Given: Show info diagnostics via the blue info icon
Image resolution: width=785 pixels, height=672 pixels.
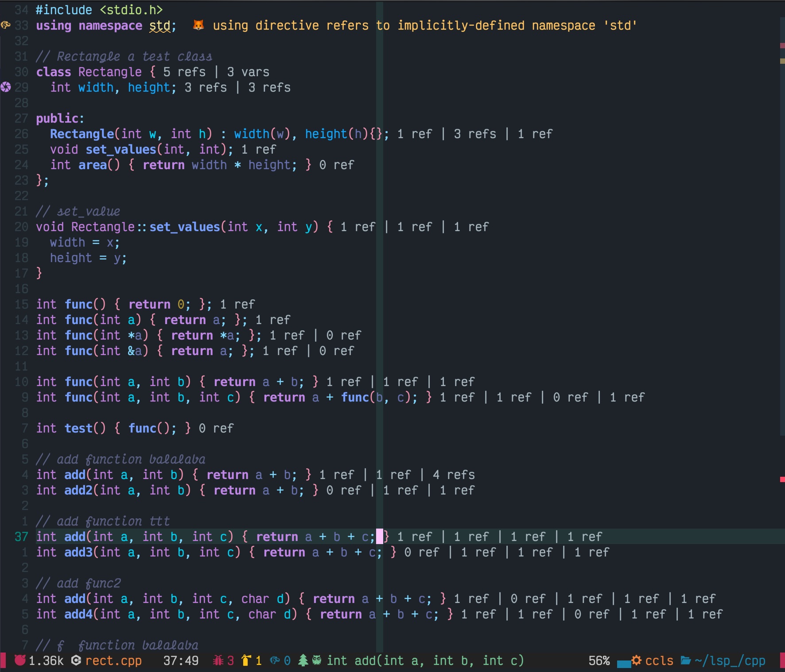Looking at the screenshot, I should coord(275,660).
